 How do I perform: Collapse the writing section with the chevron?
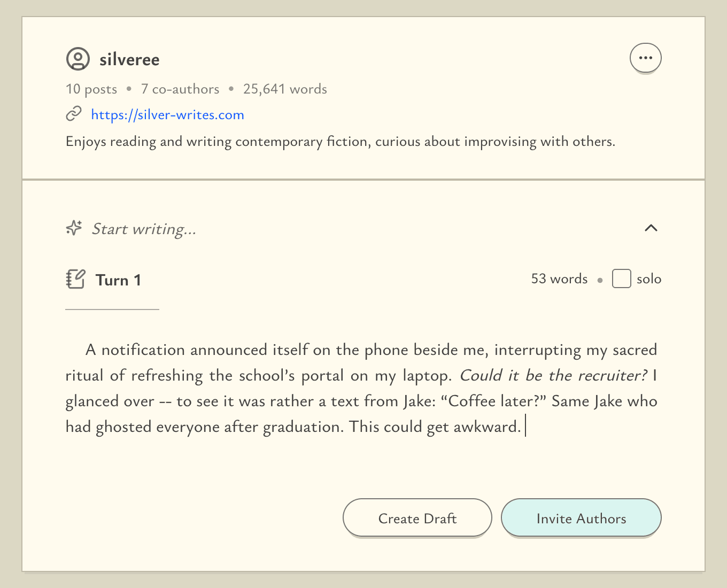(651, 228)
